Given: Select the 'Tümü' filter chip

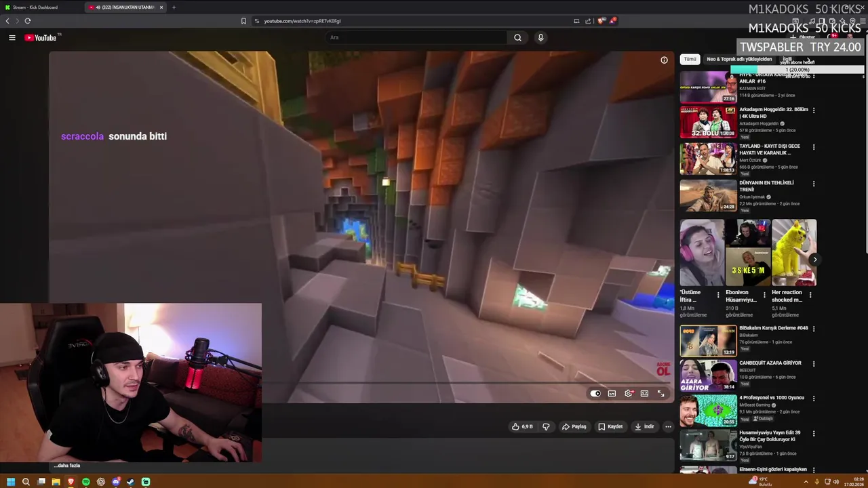Looking at the screenshot, I should (690, 59).
